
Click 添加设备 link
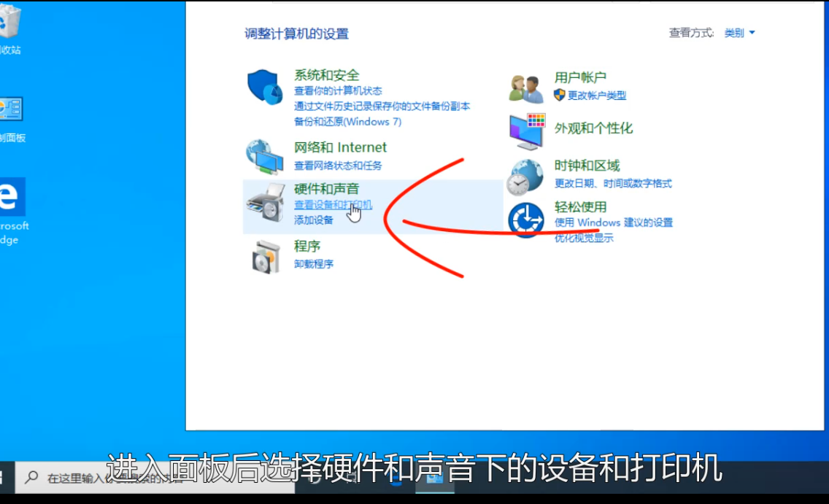pyautogui.click(x=314, y=220)
